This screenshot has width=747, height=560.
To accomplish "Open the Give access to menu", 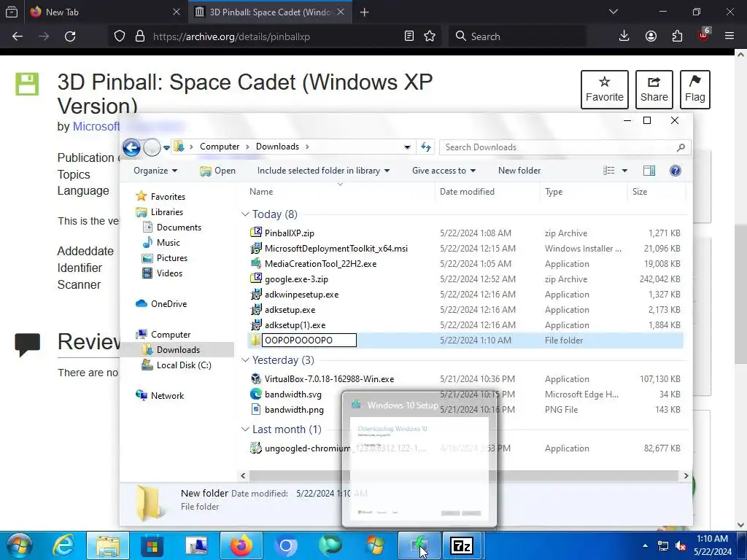I will [x=444, y=171].
